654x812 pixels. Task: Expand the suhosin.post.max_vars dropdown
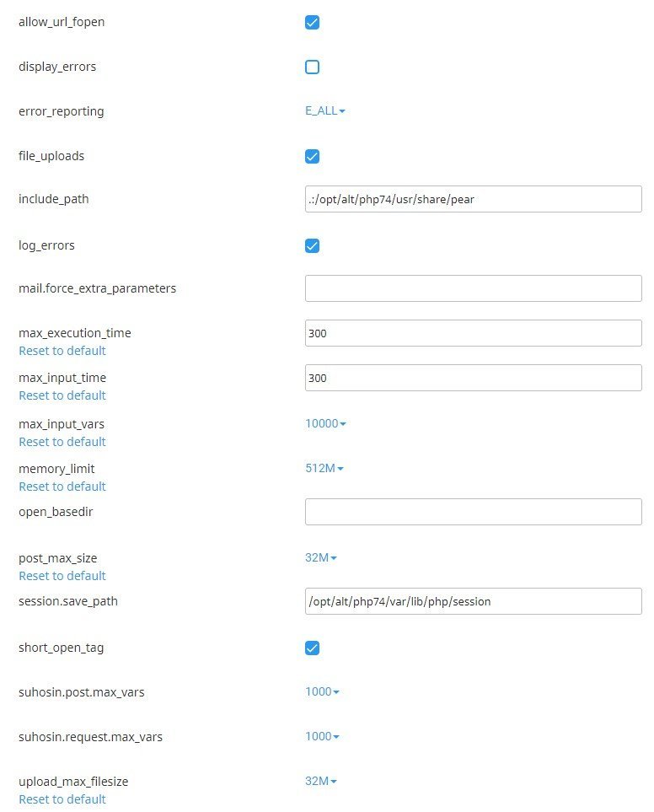tap(323, 691)
